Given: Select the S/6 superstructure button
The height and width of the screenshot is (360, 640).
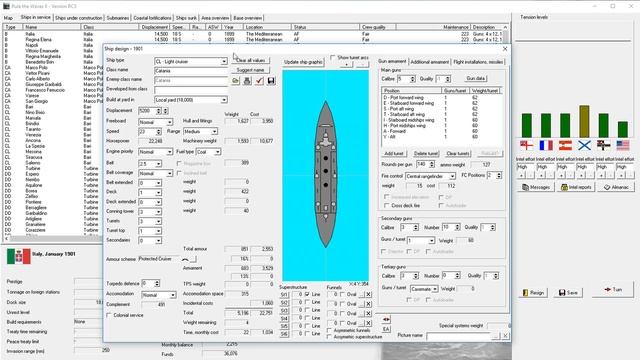Looking at the screenshot, I should click(x=284, y=334).
